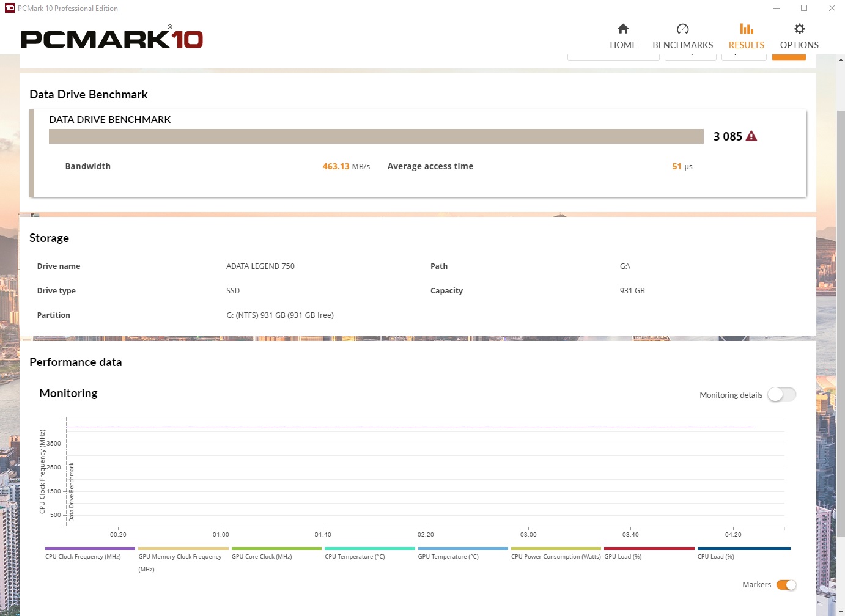Select the GPU Memory Clock Frequency legend swatch
Screen dimensions: 845x616
pyautogui.click(x=183, y=549)
